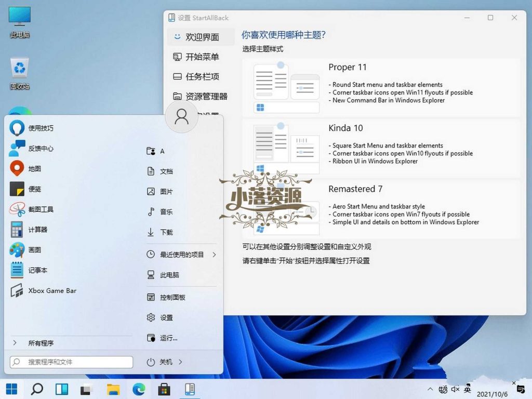This screenshot has height=399, width=532.
Task: Choose the Remastered 7 theme
Action: click(381, 209)
